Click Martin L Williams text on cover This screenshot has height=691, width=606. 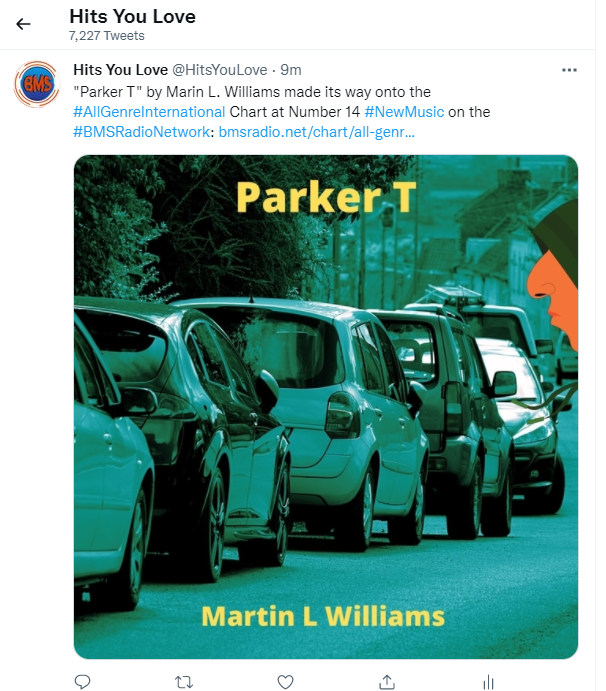pos(323,616)
